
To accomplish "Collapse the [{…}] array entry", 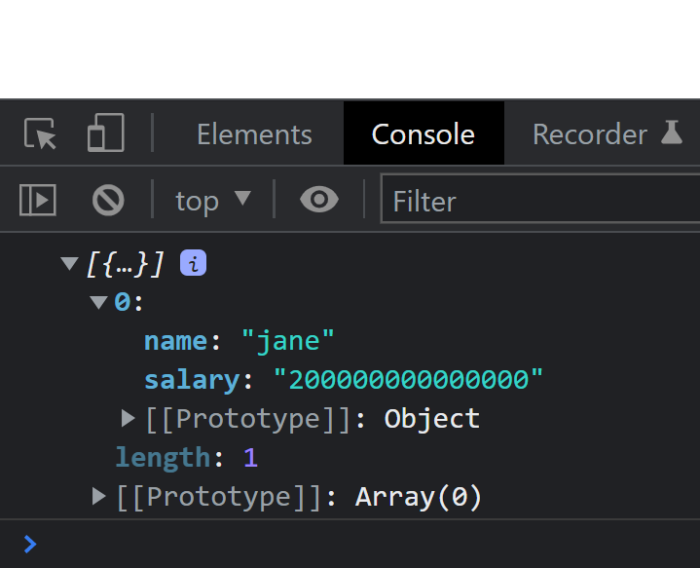I will tap(69, 263).
